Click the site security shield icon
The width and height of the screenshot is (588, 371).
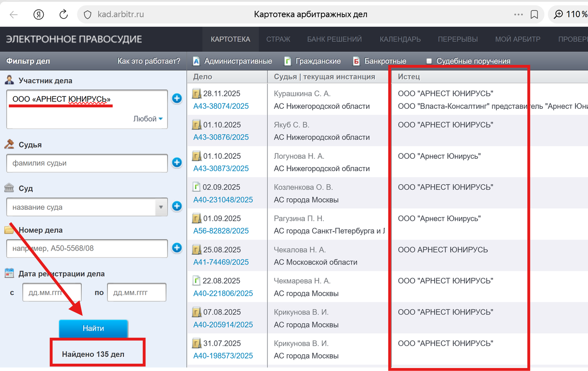tap(88, 15)
